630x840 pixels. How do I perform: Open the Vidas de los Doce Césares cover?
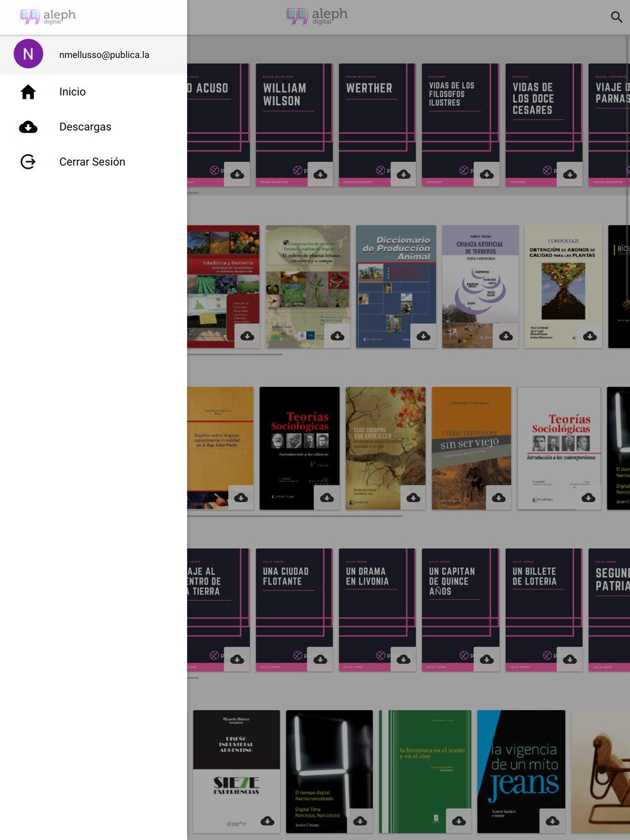coord(544,125)
